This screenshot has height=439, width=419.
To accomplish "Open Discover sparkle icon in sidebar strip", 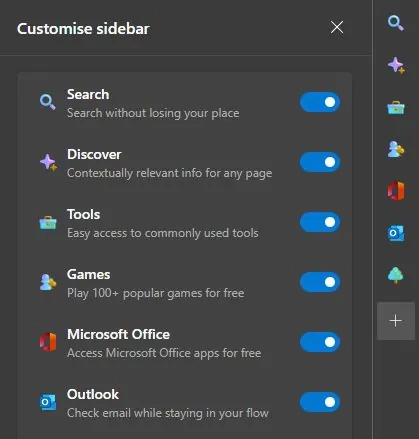I will tap(396, 65).
